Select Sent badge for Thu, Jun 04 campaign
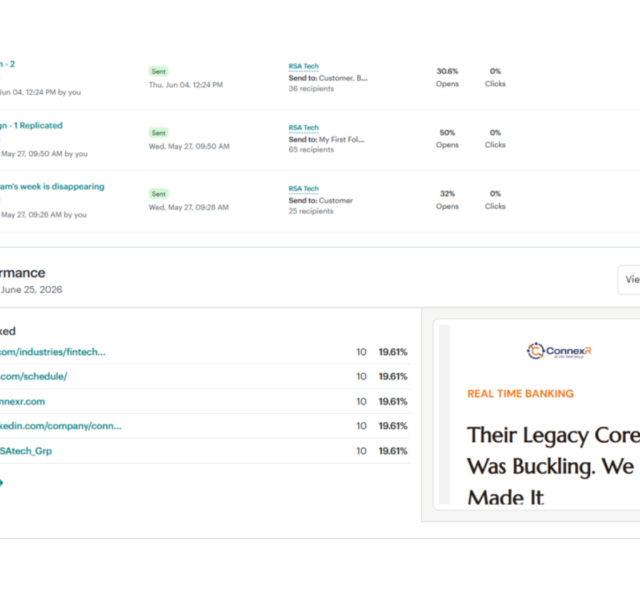640x600 pixels. pyautogui.click(x=158, y=71)
